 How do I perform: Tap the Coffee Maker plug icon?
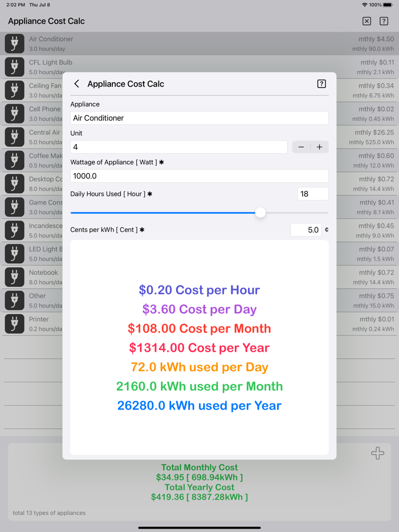(14, 160)
